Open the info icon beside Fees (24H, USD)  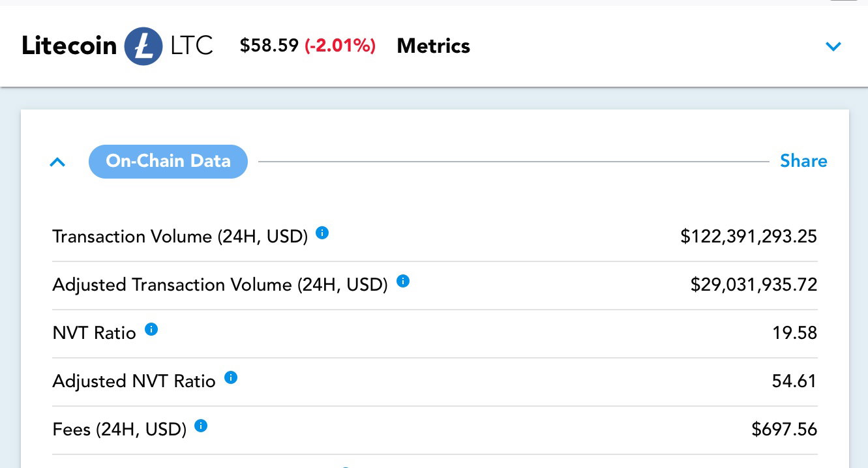(x=202, y=426)
